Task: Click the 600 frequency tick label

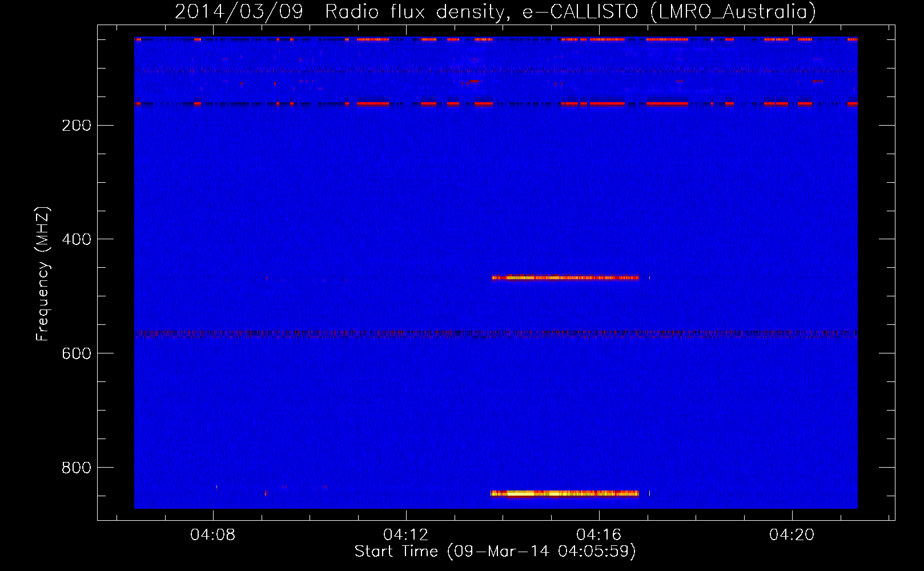Action: 76,354
